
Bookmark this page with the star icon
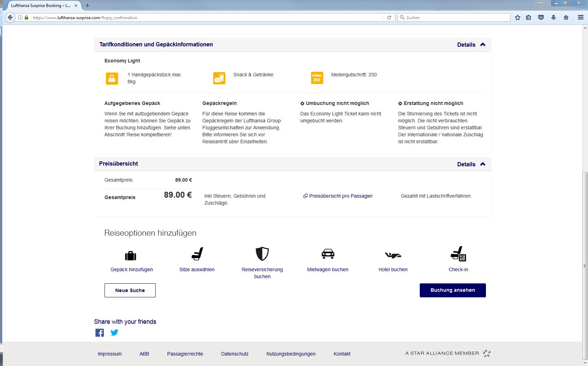tap(518, 17)
